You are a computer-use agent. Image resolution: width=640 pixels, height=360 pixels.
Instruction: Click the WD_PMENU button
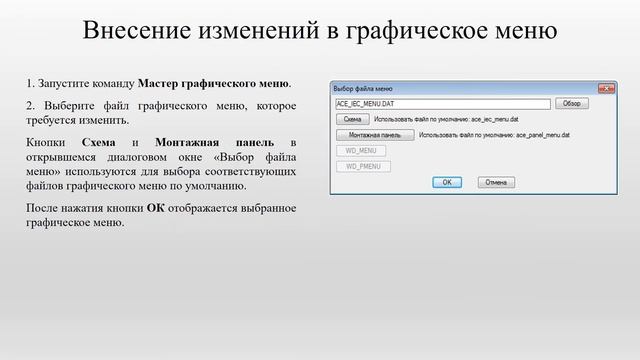363,167
